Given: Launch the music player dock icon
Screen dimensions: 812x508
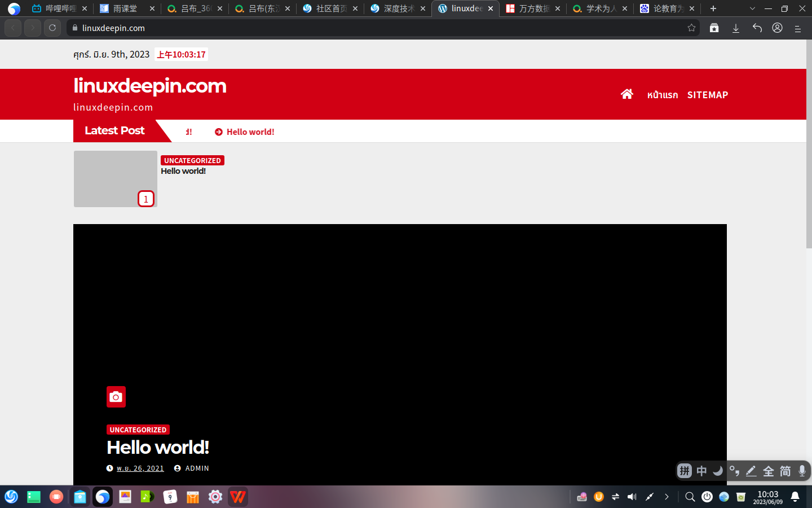Looking at the screenshot, I should [x=148, y=497].
